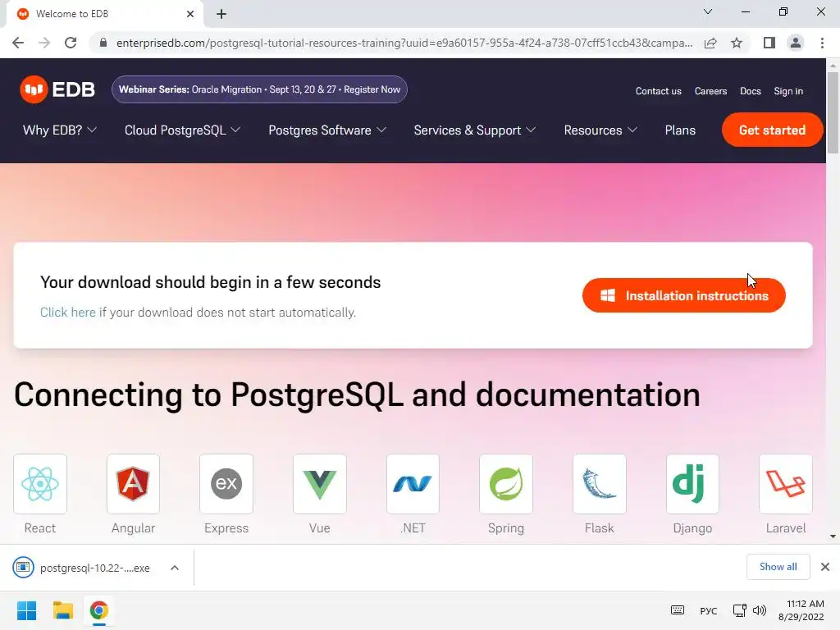The width and height of the screenshot is (840, 630).
Task: Expand the Cloud PostgreSQL menu
Action: [182, 130]
